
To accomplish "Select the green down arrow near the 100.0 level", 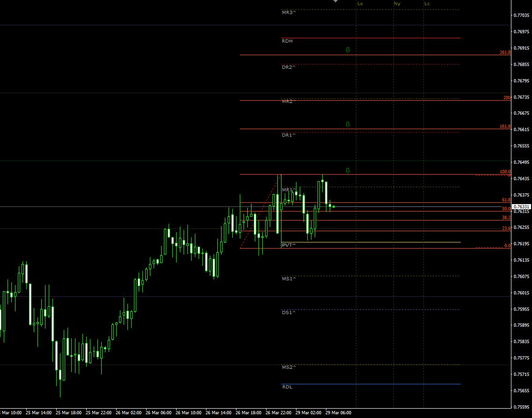I will (x=348, y=170).
